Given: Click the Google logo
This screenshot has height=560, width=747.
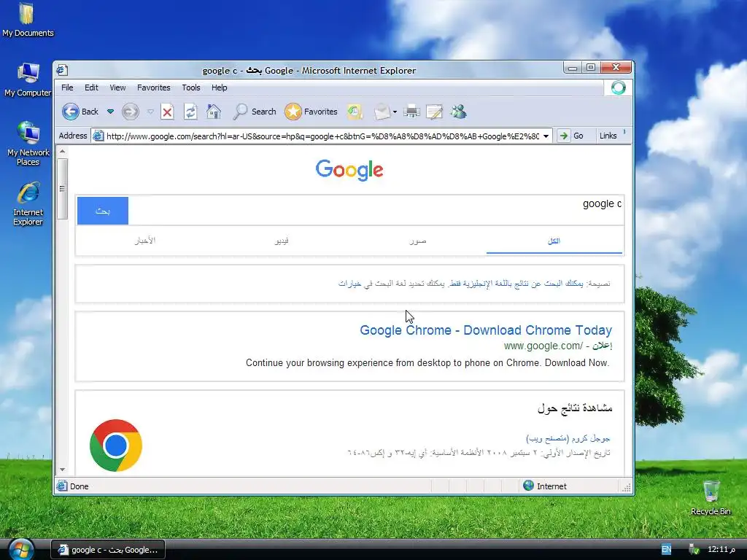Looking at the screenshot, I should pos(349,169).
